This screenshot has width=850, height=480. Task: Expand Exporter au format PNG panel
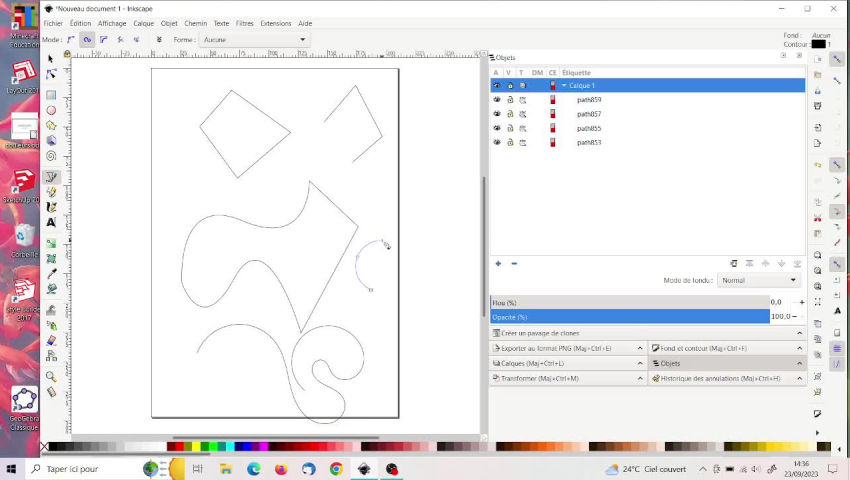coord(568,348)
